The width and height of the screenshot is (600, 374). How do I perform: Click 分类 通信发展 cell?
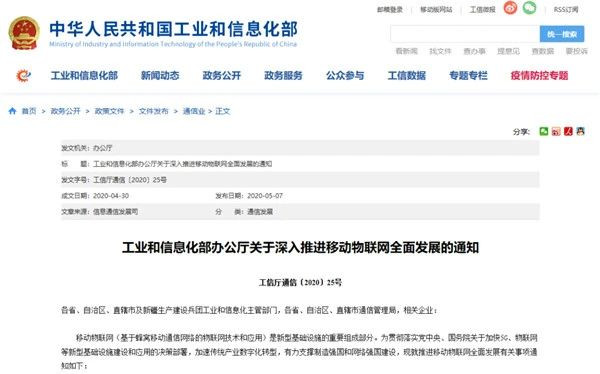[x=244, y=211]
